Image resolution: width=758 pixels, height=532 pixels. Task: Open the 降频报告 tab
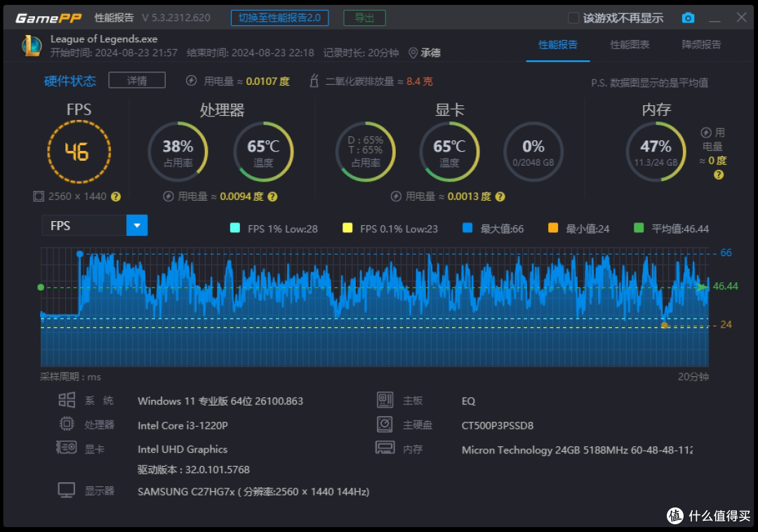tap(701, 45)
